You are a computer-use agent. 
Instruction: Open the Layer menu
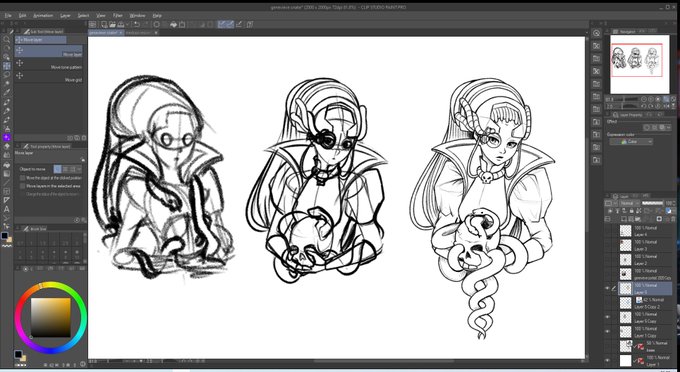65,16
